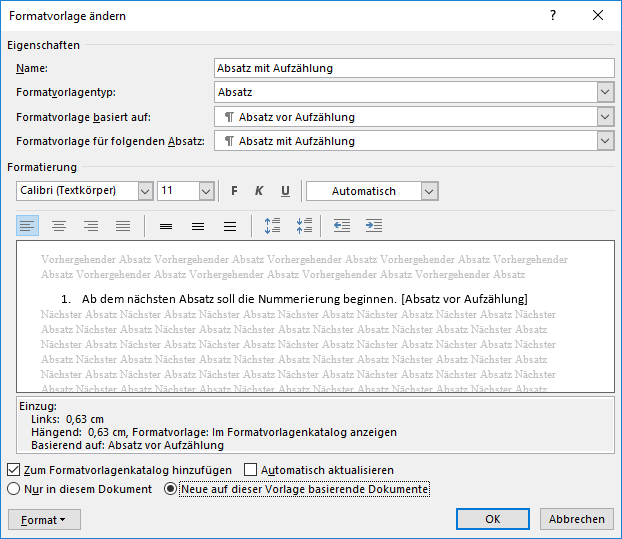This screenshot has width=622, height=539.
Task: Uncheck Zum Formatvorlagenkatalog hinzufügen
Action: coord(14,469)
